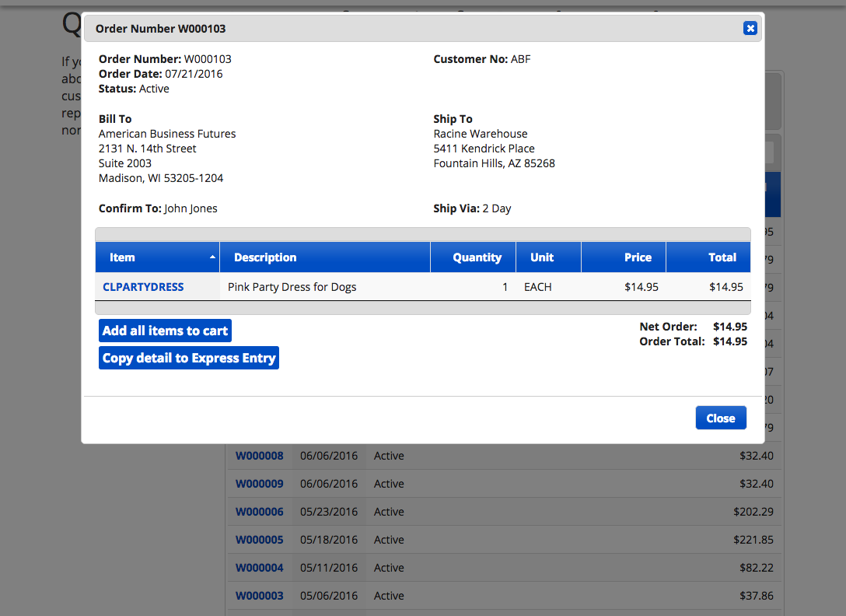The height and width of the screenshot is (616, 846).
Task: Sort by Price column header
Action: coord(623,257)
